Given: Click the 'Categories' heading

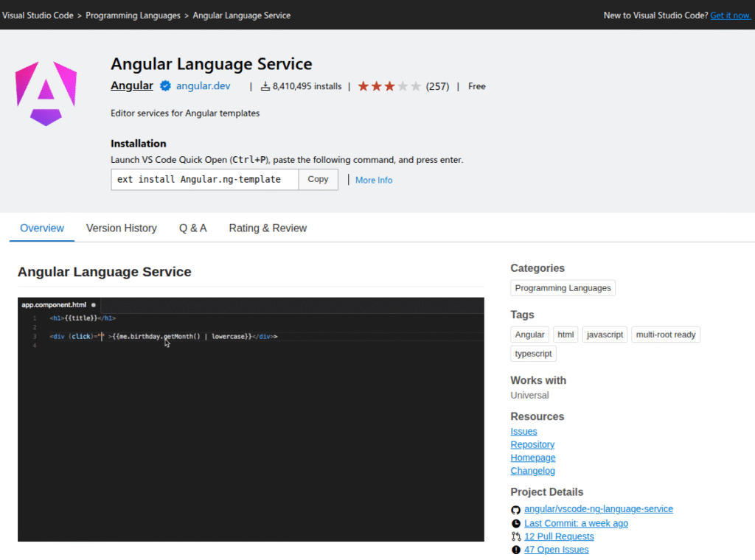Looking at the screenshot, I should [537, 268].
